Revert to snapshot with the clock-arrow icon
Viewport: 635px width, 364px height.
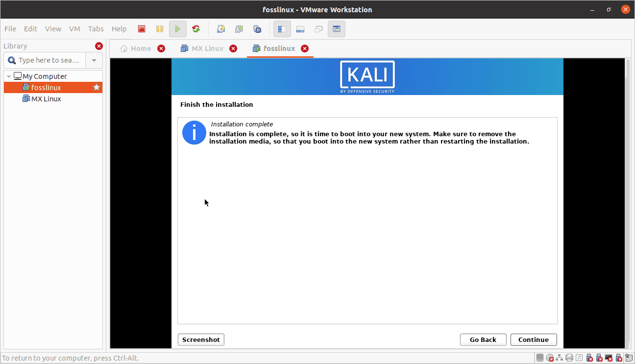click(239, 29)
